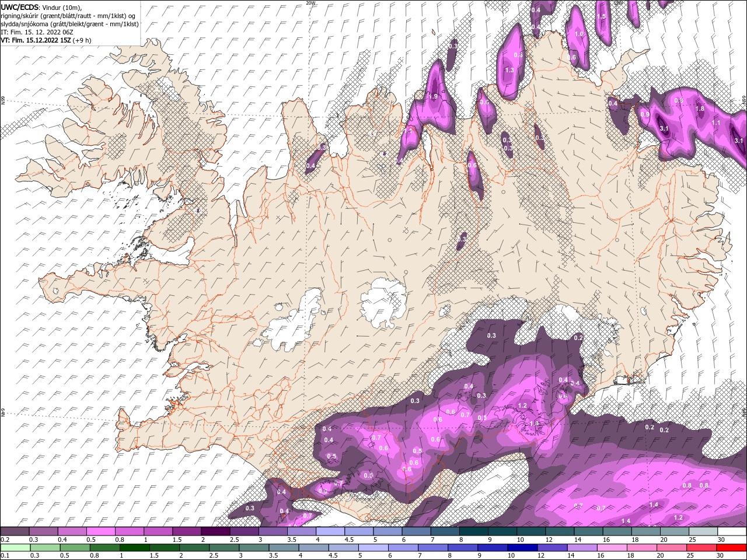Select the bright red 30 swatch in the lower legend
This screenshot has height=560, width=747.
click(731, 548)
